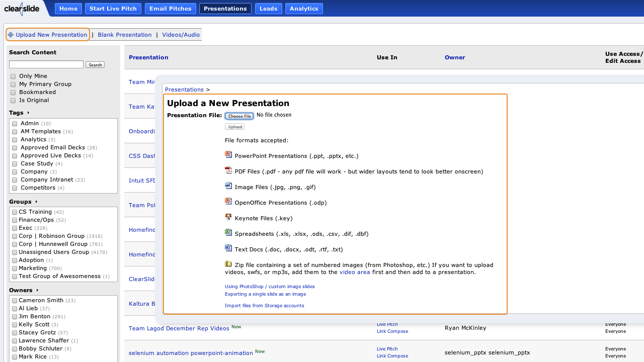The image size is (644, 362).
Task: Select the Competitors tag checkbox
Action: tap(15, 188)
